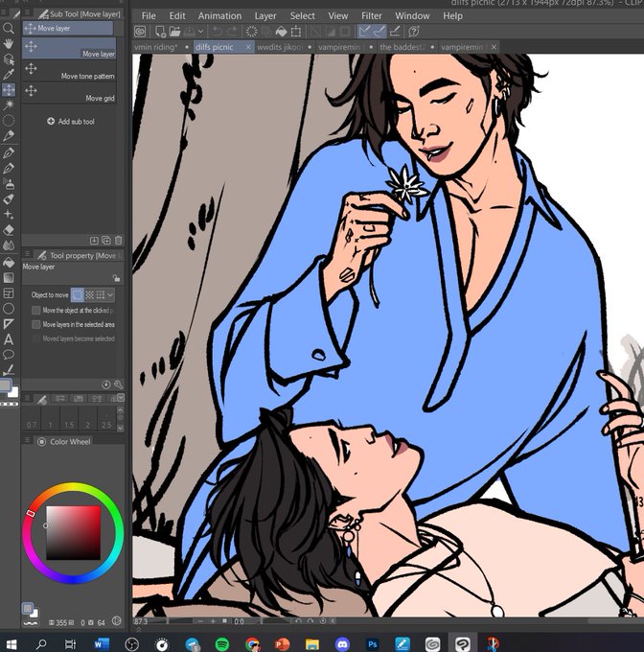
Task: Select the 'Move grid' sub tool
Action: click(x=69, y=93)
